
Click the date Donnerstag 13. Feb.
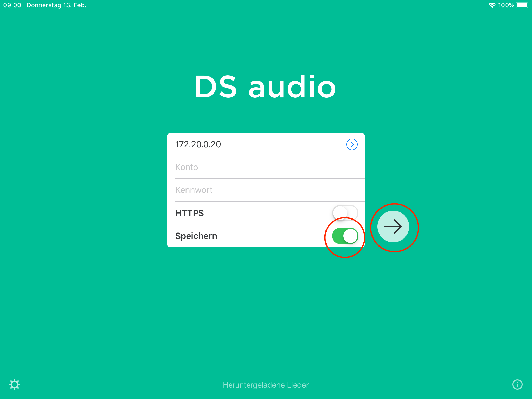coord(56,5)
